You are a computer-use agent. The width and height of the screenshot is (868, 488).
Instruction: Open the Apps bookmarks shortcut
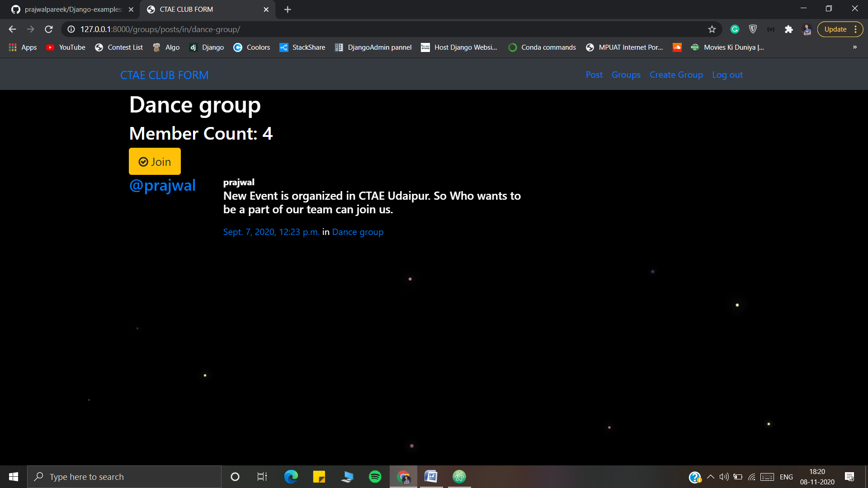(x=23, y=47)
